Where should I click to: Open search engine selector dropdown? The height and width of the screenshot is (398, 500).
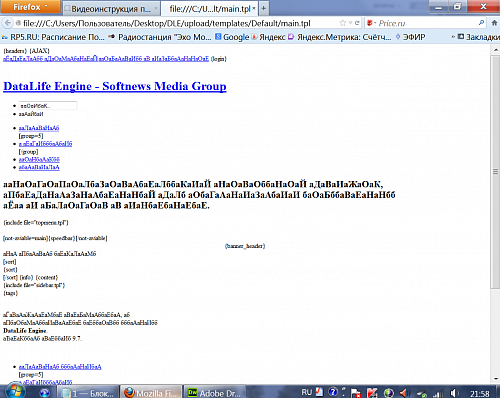pyautogui.click(x=371, y=23)
